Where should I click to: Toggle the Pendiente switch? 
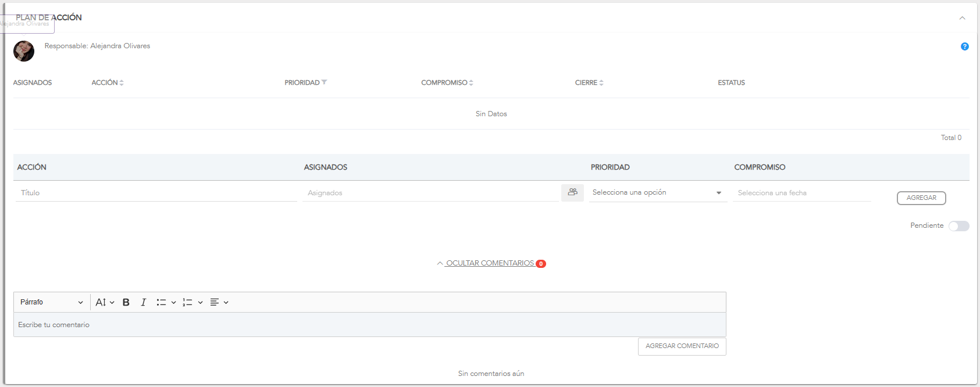(958, 226)
